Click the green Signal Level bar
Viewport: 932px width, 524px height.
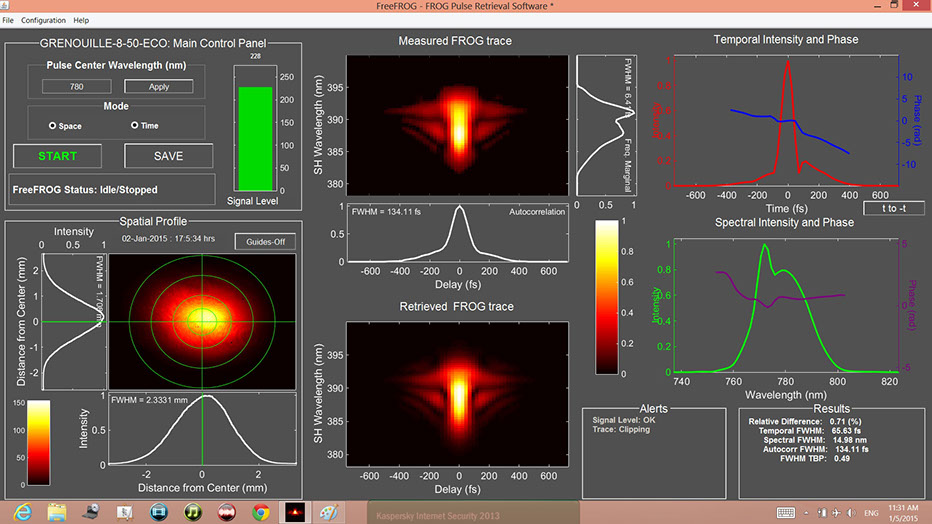coord(254,138)
